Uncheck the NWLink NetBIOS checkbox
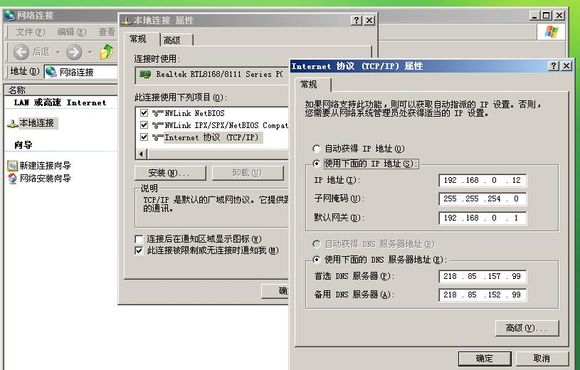Viewport: 580px width, 370px height. 144,113
